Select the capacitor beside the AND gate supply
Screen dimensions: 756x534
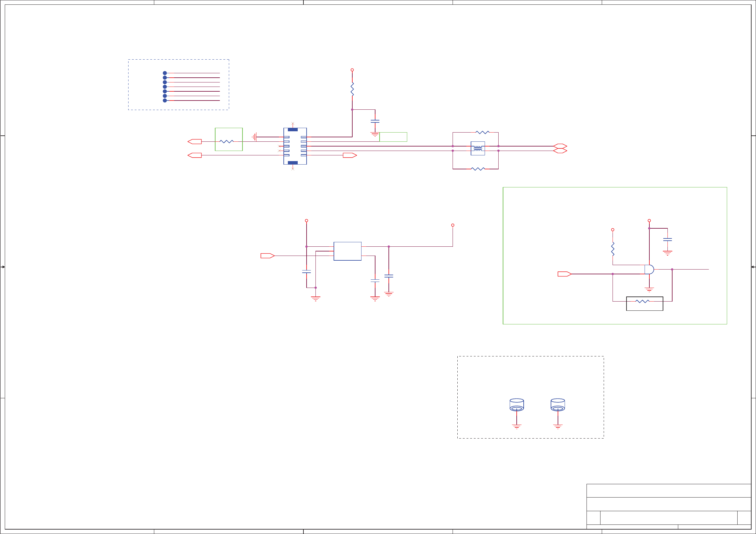pyautogui.click(x=667, y=239)
